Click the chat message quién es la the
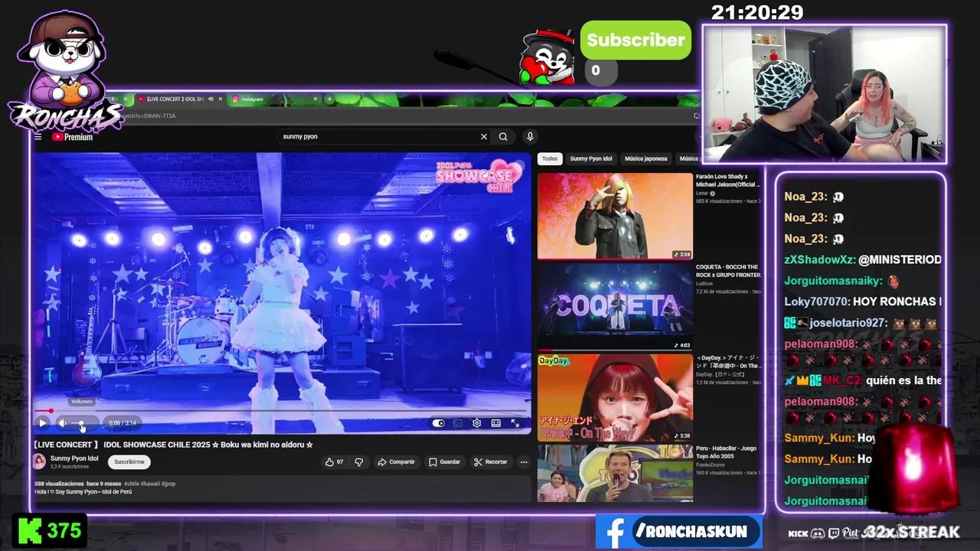Image resolution: width=980 pixels, height=551 pixels. [903, 380]
